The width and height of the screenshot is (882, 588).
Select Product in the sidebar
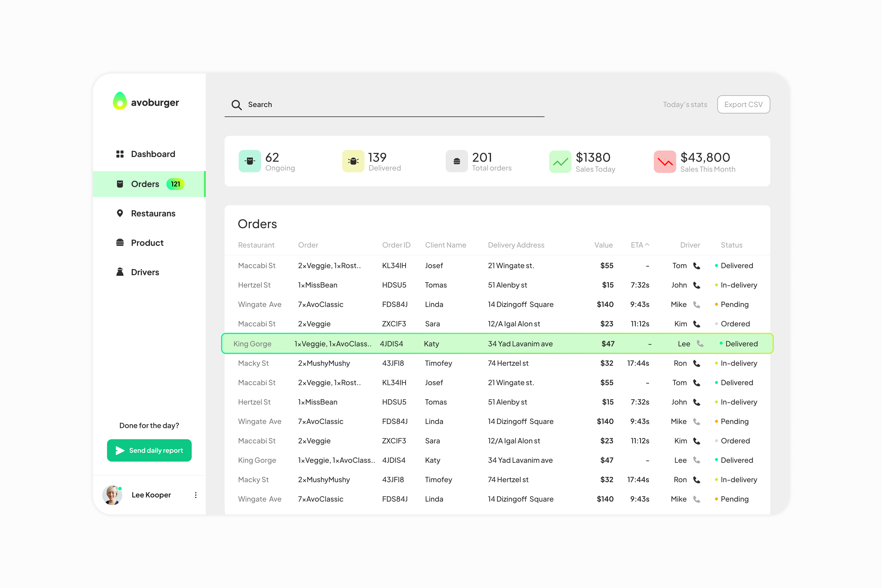(147, 243)
